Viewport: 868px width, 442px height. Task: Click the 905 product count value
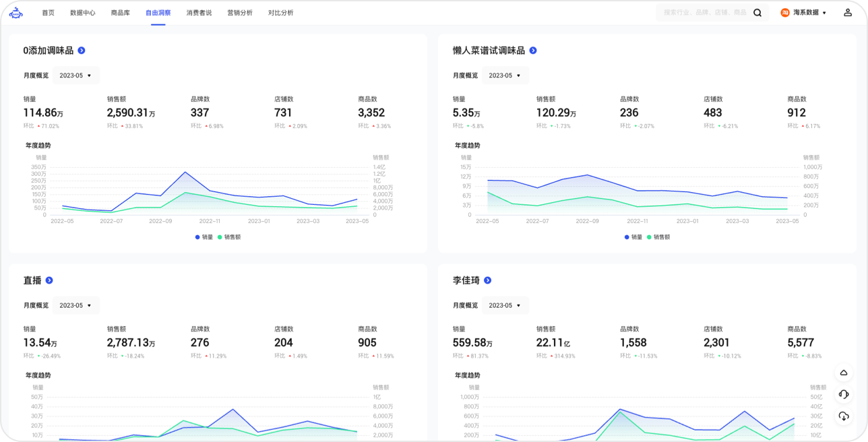click(367, 343)
